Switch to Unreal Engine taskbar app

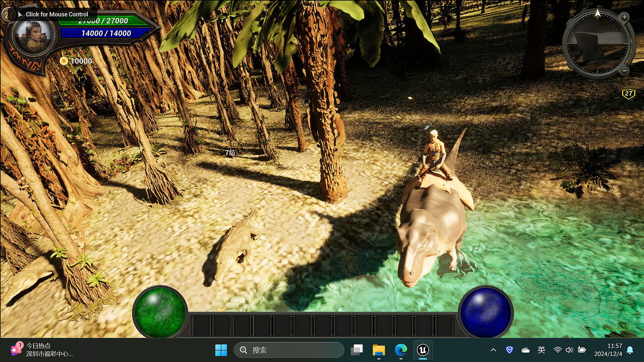tap(423, 350)
